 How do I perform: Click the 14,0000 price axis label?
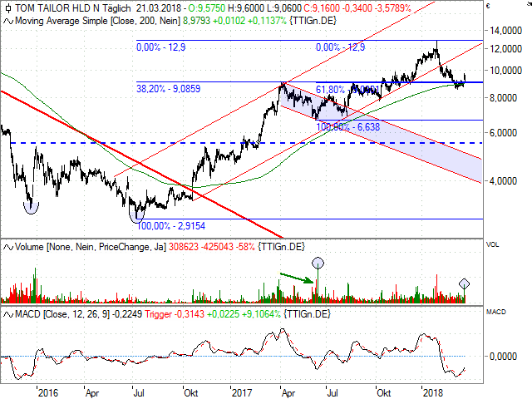(x=505, y=31)
